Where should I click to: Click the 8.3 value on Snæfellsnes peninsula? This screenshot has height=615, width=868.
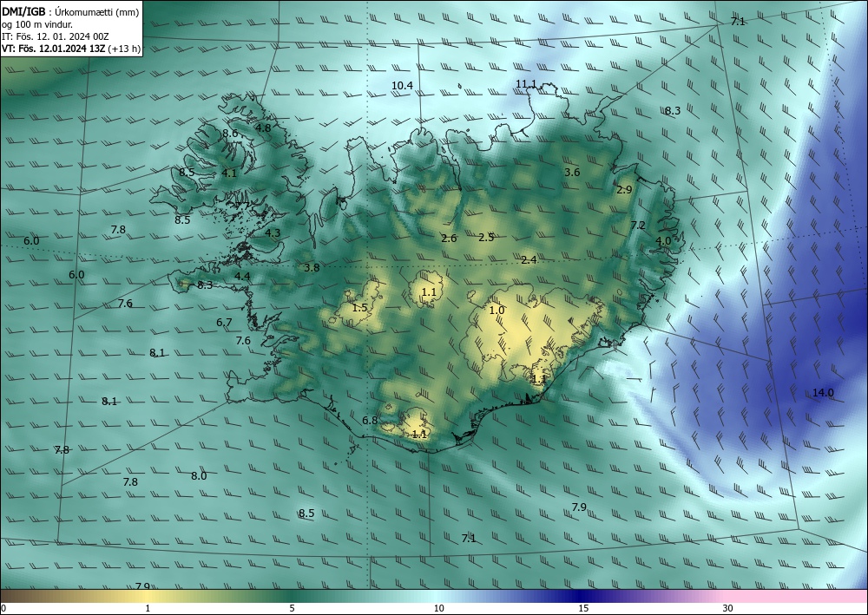point(204,285)
